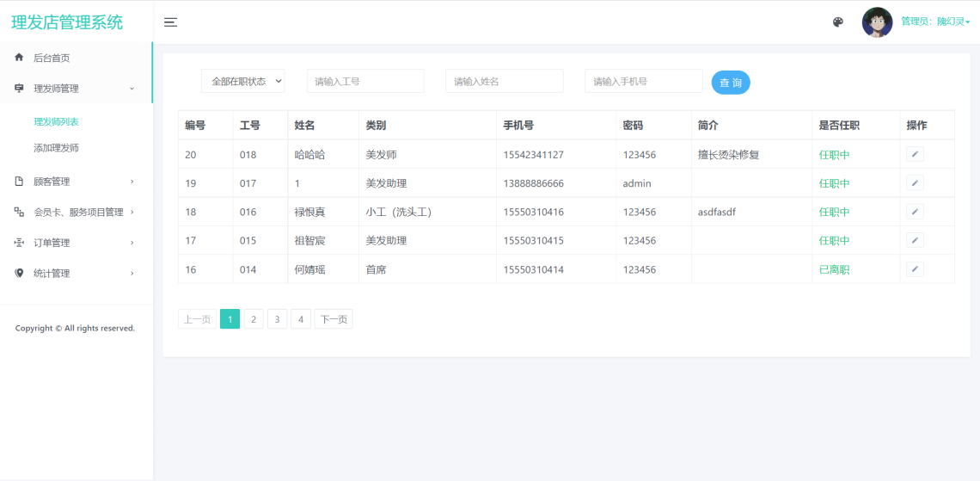Click the 小工（洗头工） category cell
Screen dimensions: 980x481
point(399,212)
